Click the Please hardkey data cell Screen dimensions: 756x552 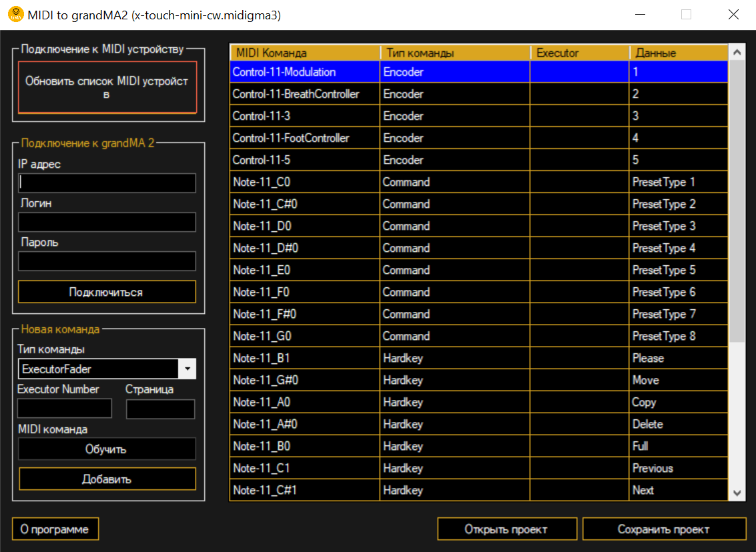click(679, 358)
